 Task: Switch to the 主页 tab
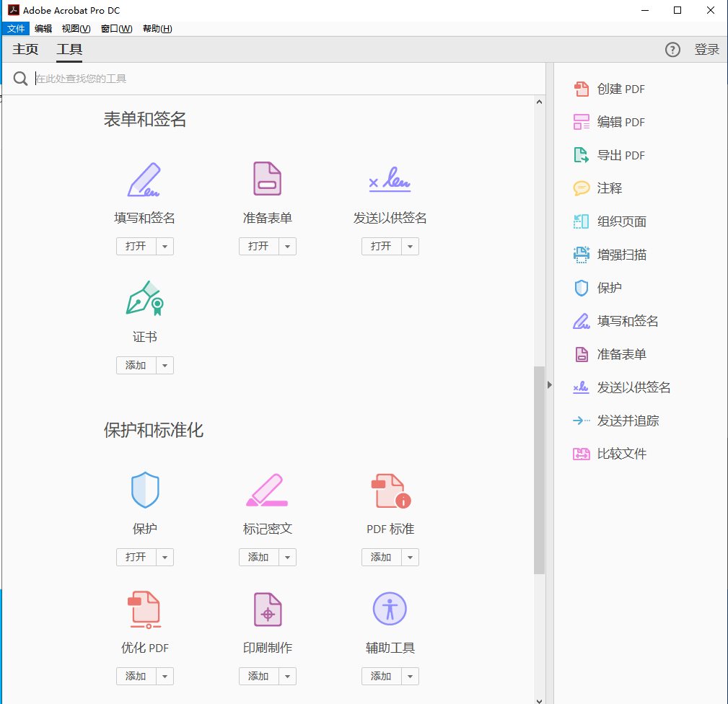[25, 49]
